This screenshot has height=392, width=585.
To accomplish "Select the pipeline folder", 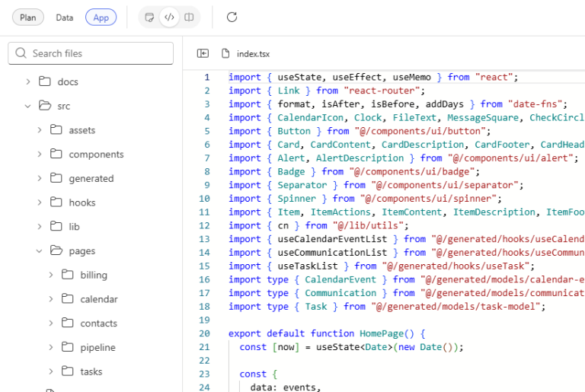I will pos(97,347).
